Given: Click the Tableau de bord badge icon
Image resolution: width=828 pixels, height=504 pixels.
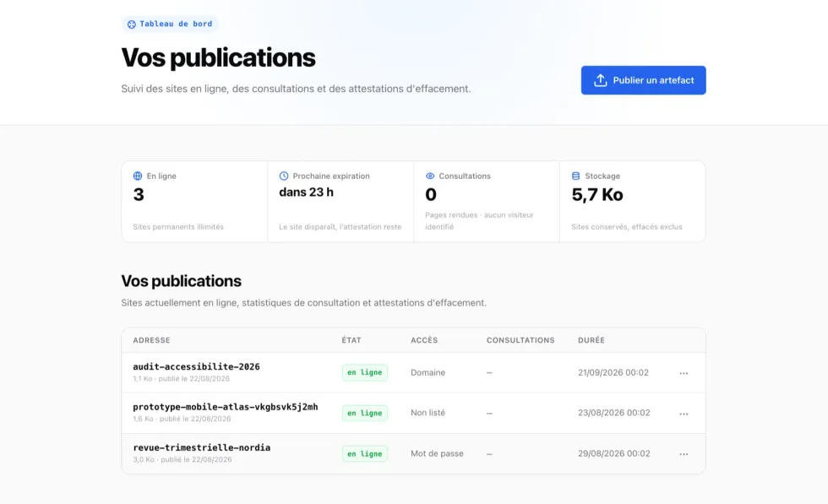Looking at the screenshot, I should tap(132, 24).
